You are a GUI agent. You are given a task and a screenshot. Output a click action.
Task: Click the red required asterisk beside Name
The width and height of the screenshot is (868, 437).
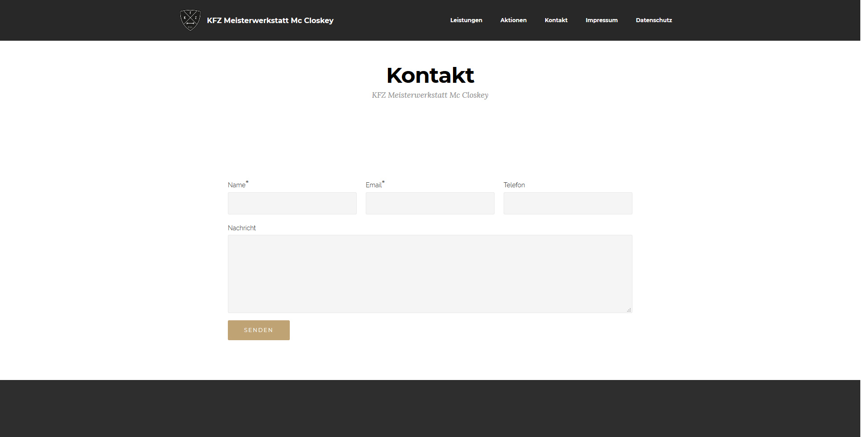[x=247, y=182]
